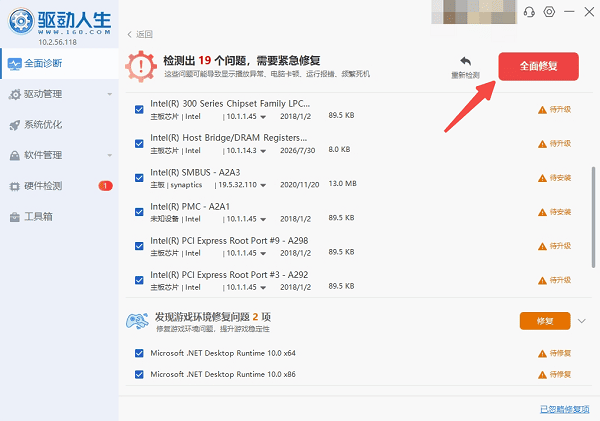Screen dimensions: 600x421
Task: Click the red 1 badge on 硬件检测
Action: coord(106,186)
